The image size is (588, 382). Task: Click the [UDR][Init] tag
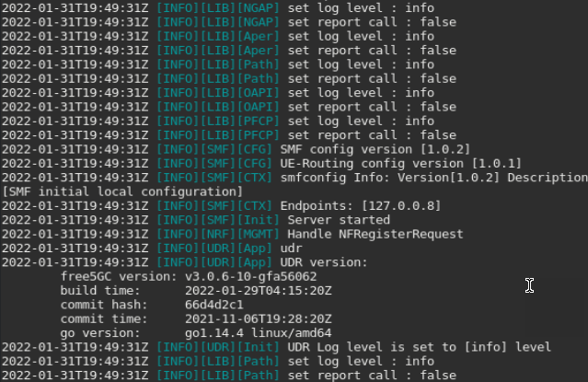(240, 347)
